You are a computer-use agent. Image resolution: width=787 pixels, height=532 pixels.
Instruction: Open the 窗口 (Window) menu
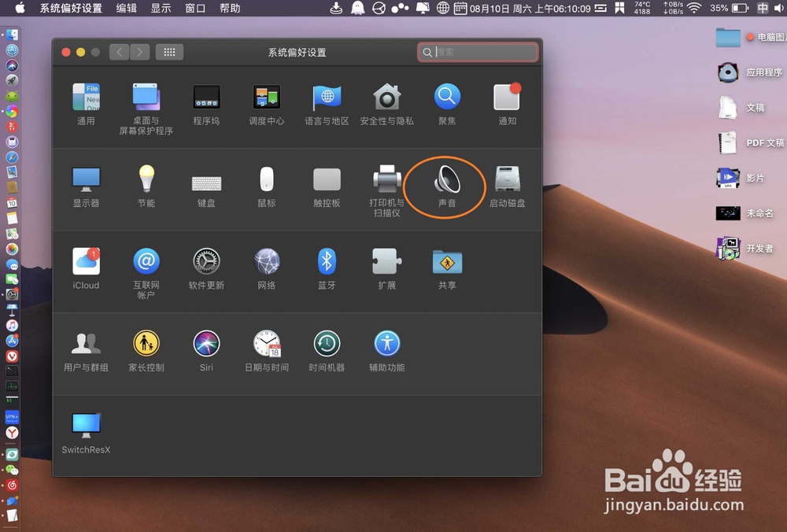pos(194,8)
